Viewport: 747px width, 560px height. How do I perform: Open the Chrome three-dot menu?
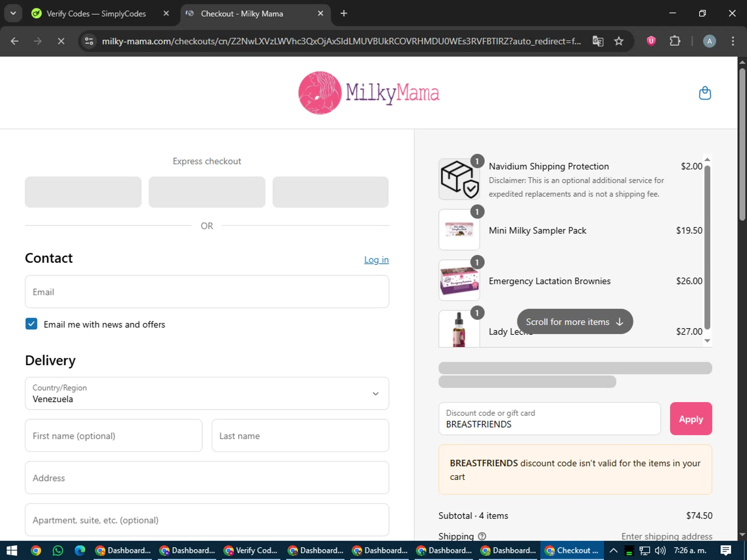click(733, 41)
